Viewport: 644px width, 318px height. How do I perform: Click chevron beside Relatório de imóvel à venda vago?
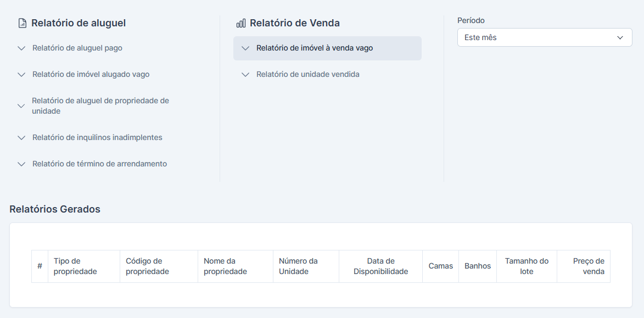[245, 48]
